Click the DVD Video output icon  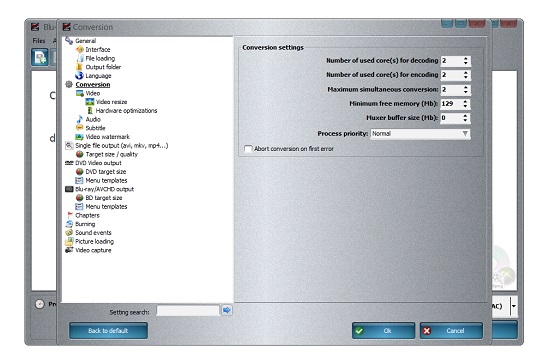pos(69,163)
